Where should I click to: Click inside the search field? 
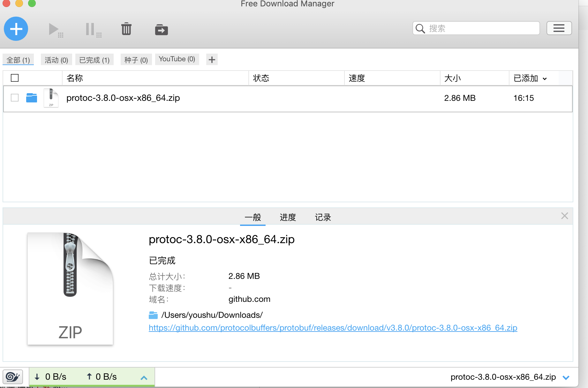pyautogui.click(x=476, y=28)
